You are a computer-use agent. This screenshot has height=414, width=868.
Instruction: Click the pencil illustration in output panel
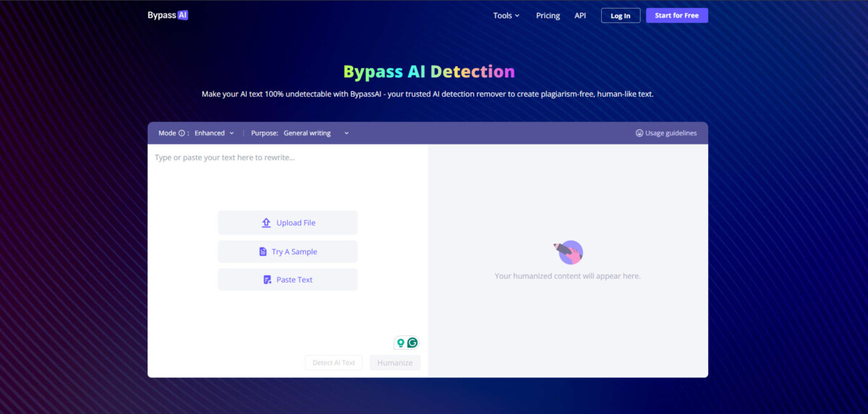569,252
